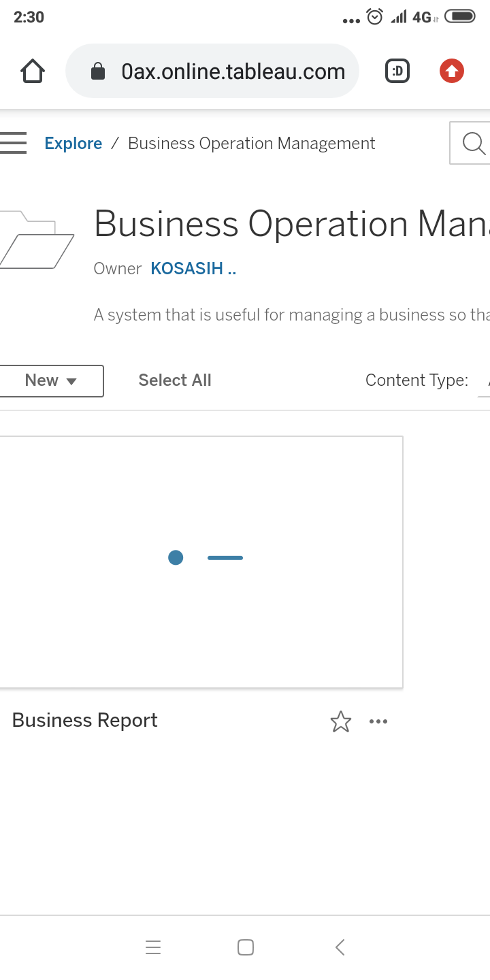490x980 pixels.
Task: Open the navigation hamburger menu
Action: pyautogui.click(x=12, y=142)
